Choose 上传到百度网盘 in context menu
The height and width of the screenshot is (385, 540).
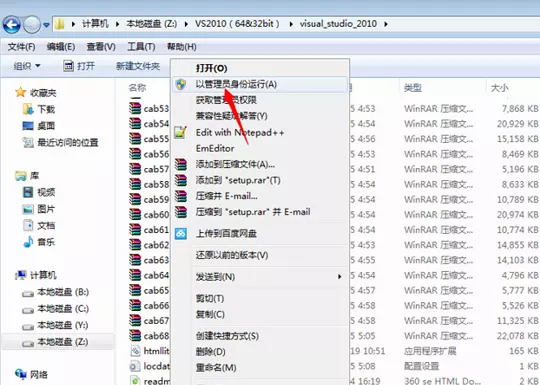point(226,234)
